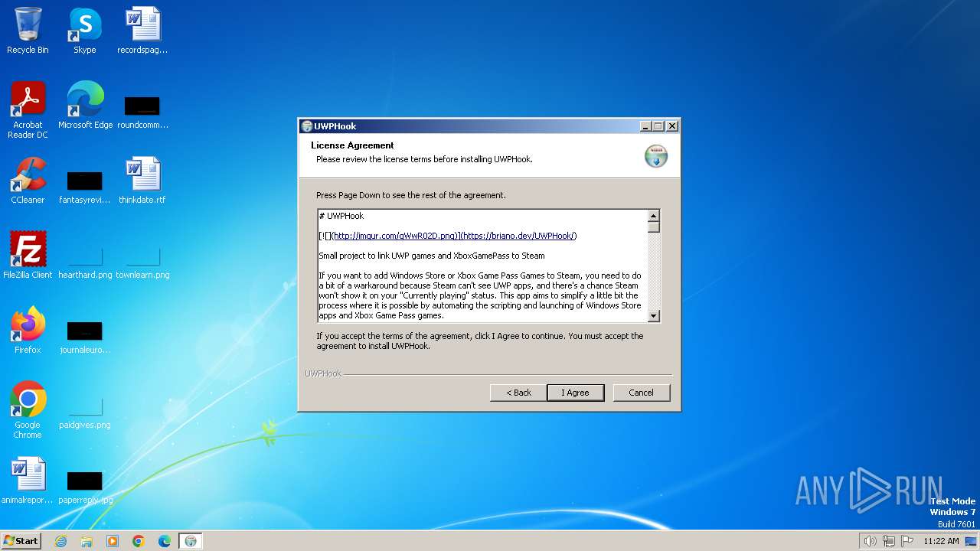Image resolution: width=980 pixels, height=551 pixels.
Task: Accept the license with I Agree
Action: click(x=575, y=393)
